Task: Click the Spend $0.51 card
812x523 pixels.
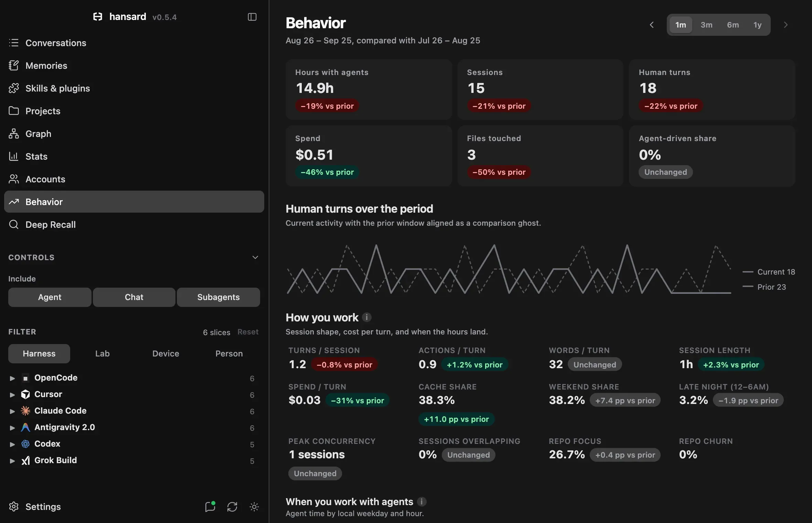Action: click(x=368, y=156)
